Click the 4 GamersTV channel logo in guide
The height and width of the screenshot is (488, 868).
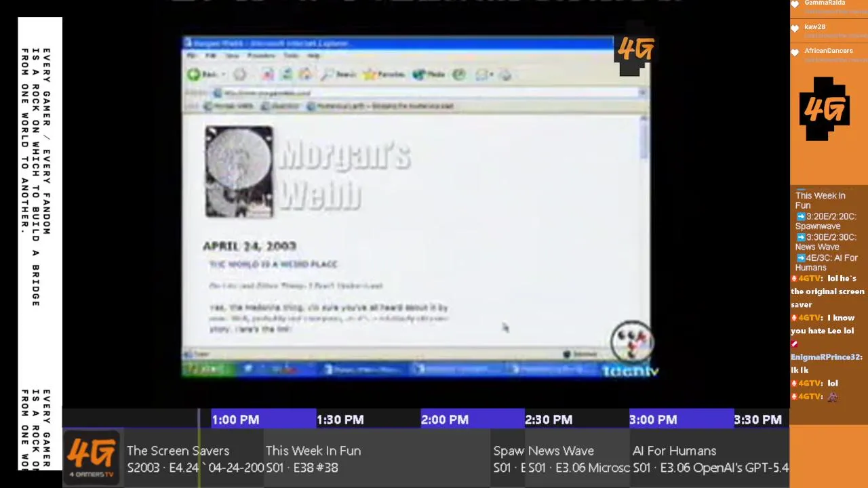[x=91, y=459]
